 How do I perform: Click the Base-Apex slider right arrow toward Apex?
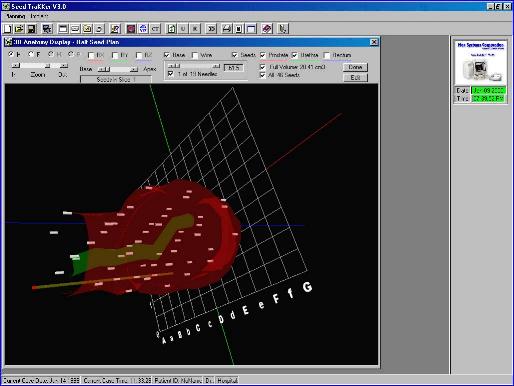(x=134, y=69)
